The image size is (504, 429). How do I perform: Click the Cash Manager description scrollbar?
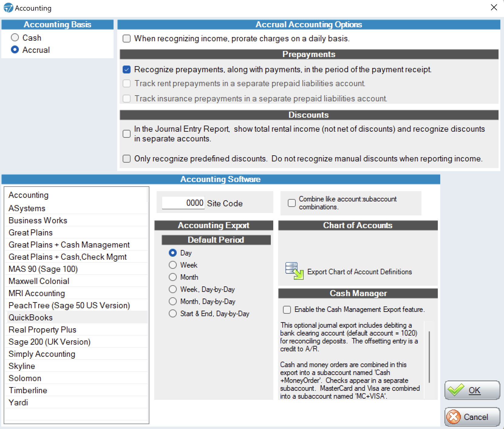(x=429, y=357)
